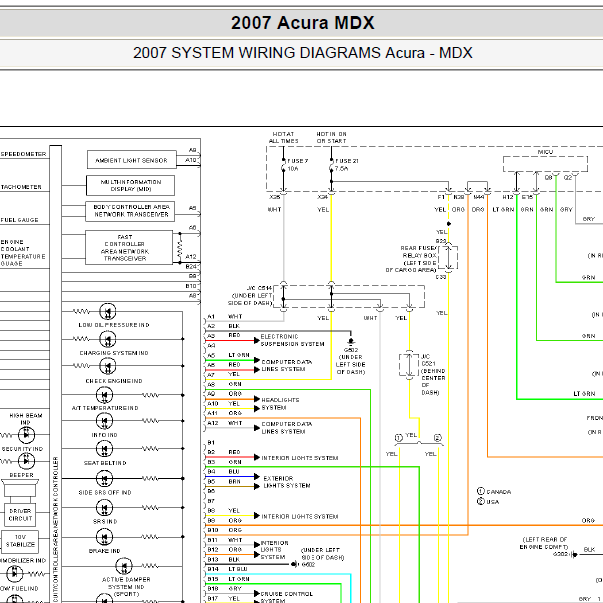Click pin B14 LT BLU

pos(227,569)
